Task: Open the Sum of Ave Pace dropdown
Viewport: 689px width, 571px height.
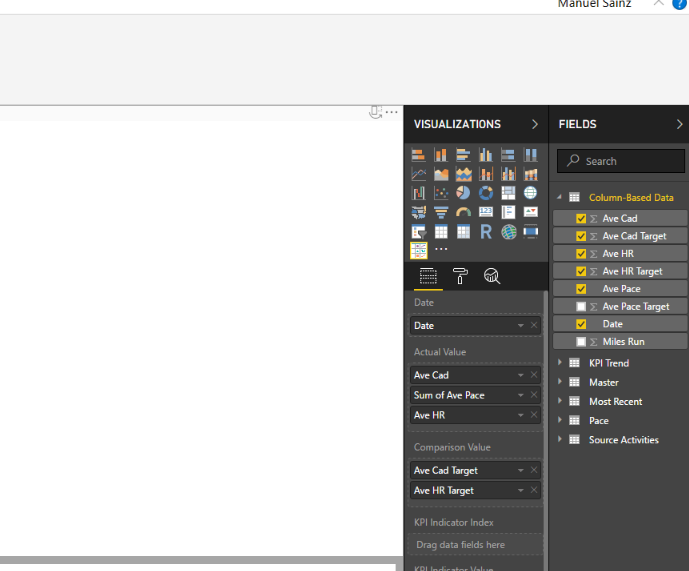Action: click(x=521, y=395)
